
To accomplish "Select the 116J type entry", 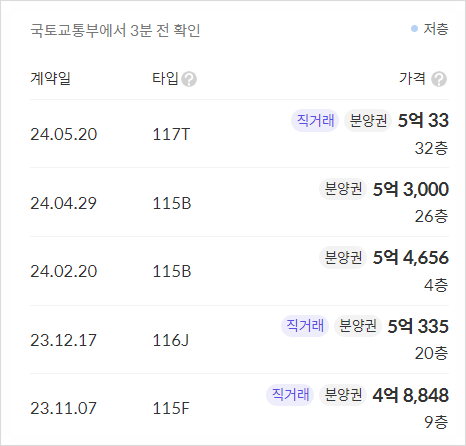I will pos(171,340).
